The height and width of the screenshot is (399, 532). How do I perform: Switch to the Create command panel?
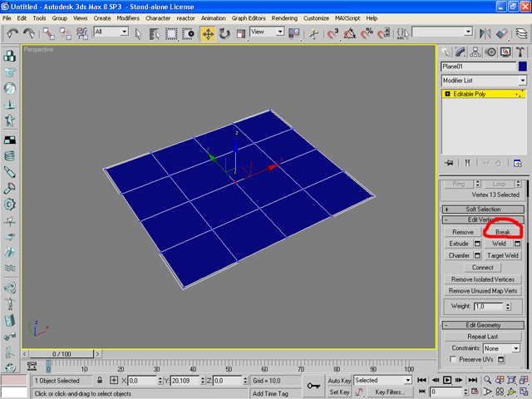446,52
